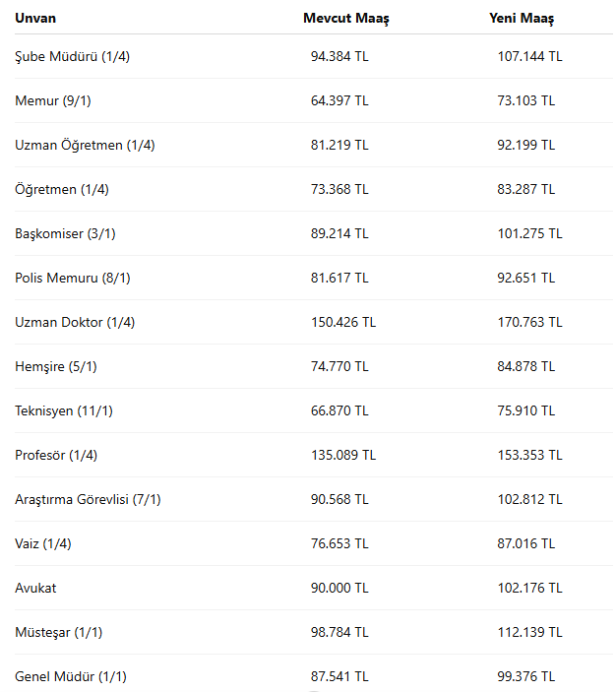This screenshot has height=692, width=616.
Task: Select the Avukat row label
Action: [35, 588]
